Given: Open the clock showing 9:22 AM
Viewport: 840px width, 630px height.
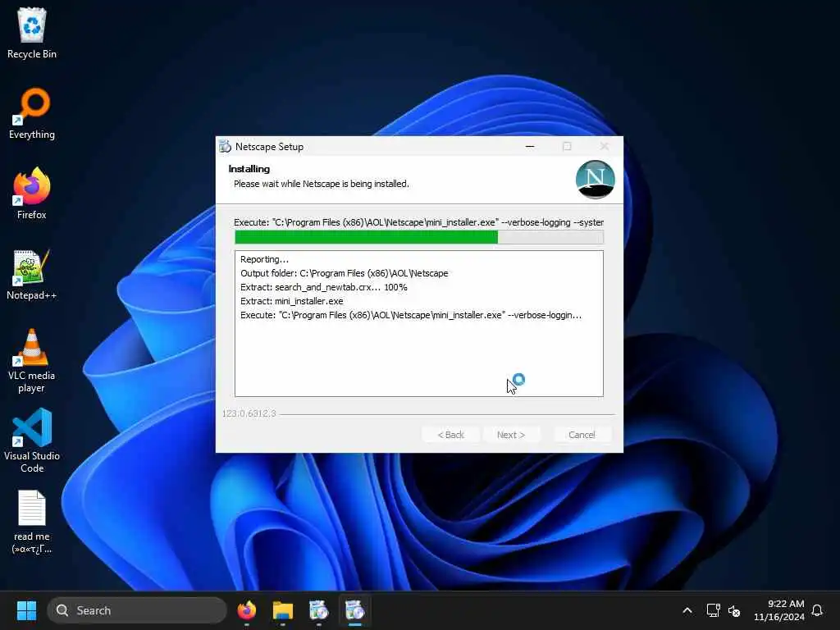Looking at the screenshot, I should (779, 610).
